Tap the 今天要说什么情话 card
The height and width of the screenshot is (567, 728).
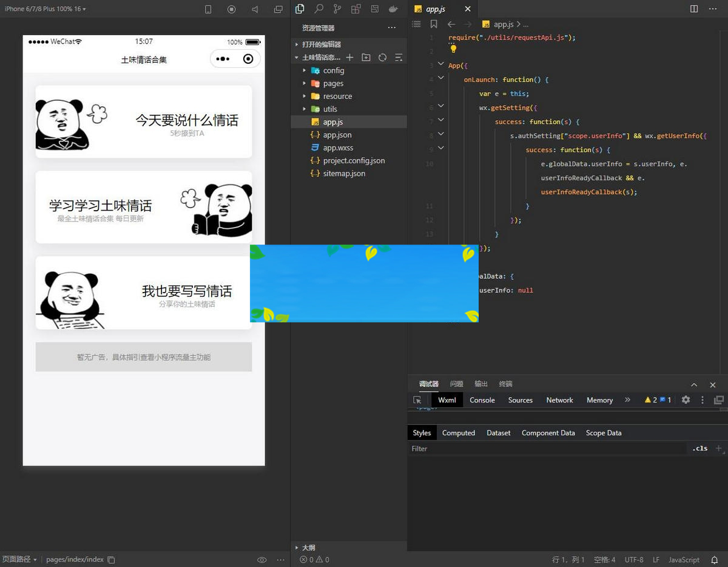(x=144, y=121)
